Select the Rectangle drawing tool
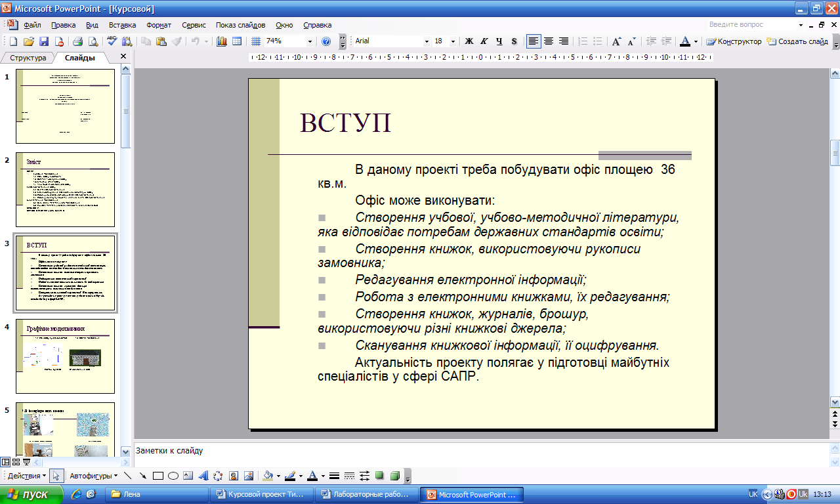This screenshot has width=840, height=504. [x=158, y=476]
